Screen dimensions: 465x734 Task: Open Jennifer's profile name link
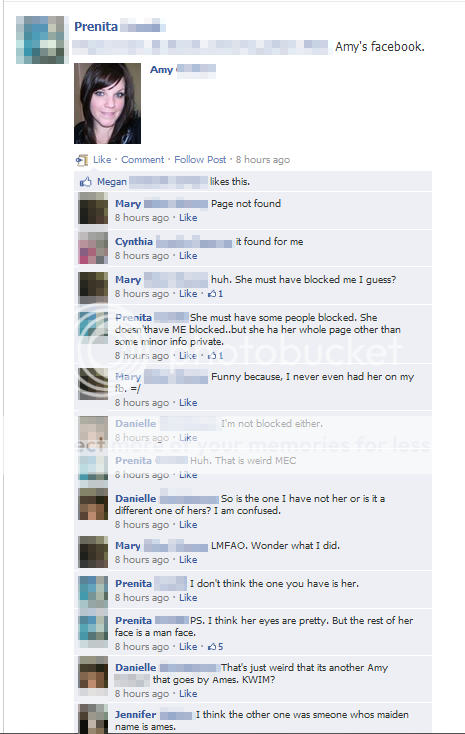pos(136,714)
